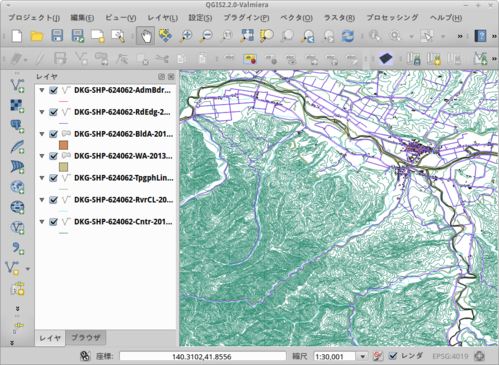
Task: Click the stop rendering icon in status bar
Action: (378, 356)
